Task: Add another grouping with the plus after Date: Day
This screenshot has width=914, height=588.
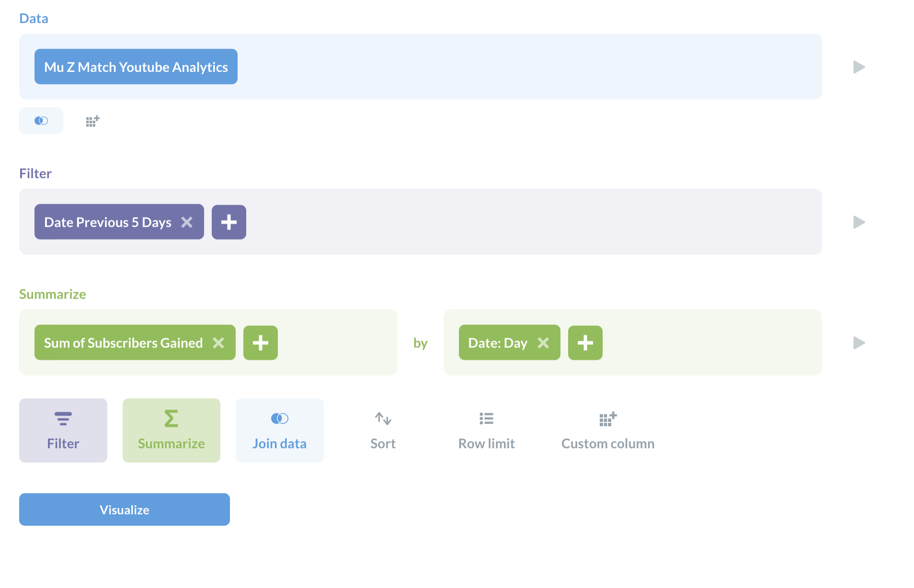Action: pyautogui.click(x=585, y=343)
